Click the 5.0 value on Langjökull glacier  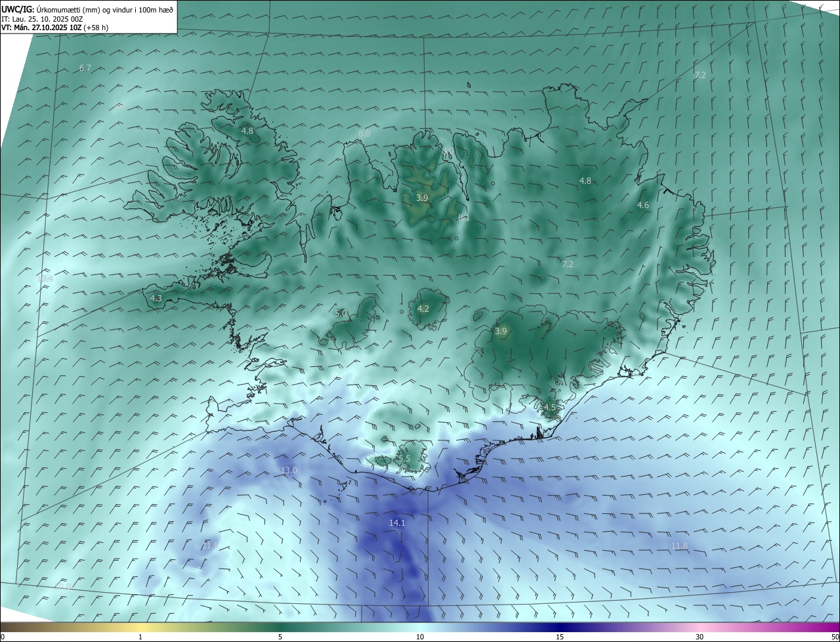coord(341,314)
